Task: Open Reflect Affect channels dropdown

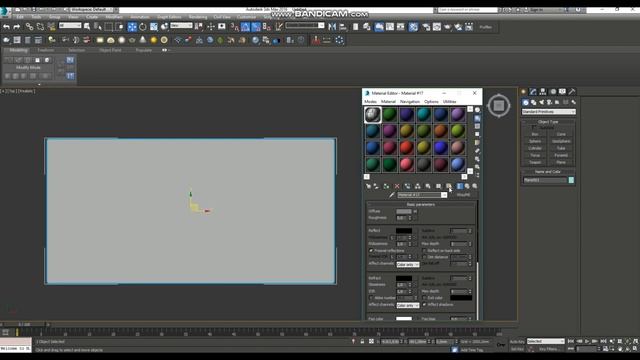Action: tap(408, 264)
